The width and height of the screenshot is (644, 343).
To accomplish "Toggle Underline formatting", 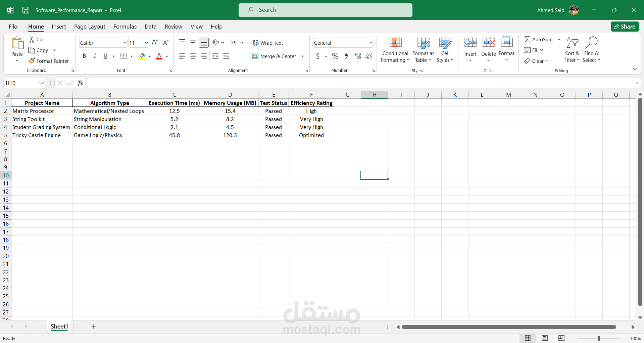I will click(105, 56).
